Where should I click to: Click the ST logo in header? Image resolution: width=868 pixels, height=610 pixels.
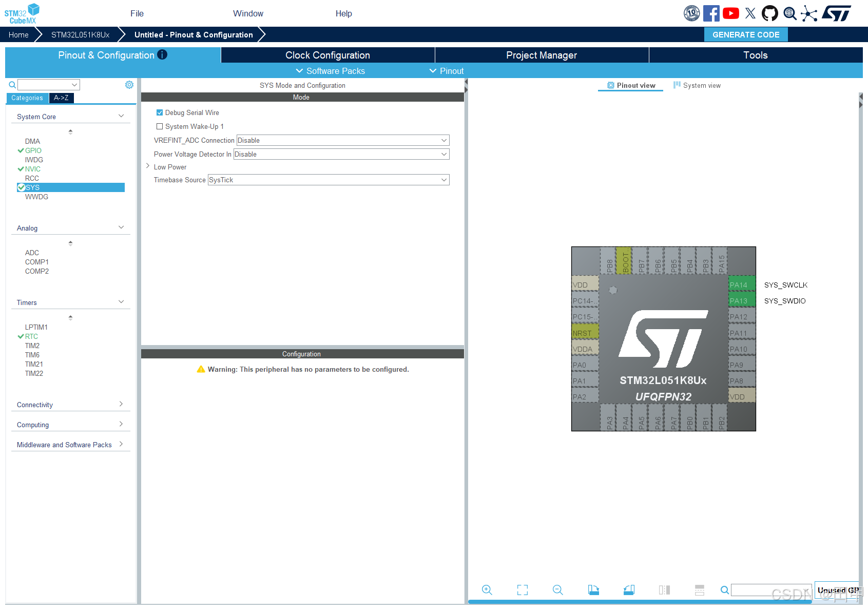click(x=837, y=13)
